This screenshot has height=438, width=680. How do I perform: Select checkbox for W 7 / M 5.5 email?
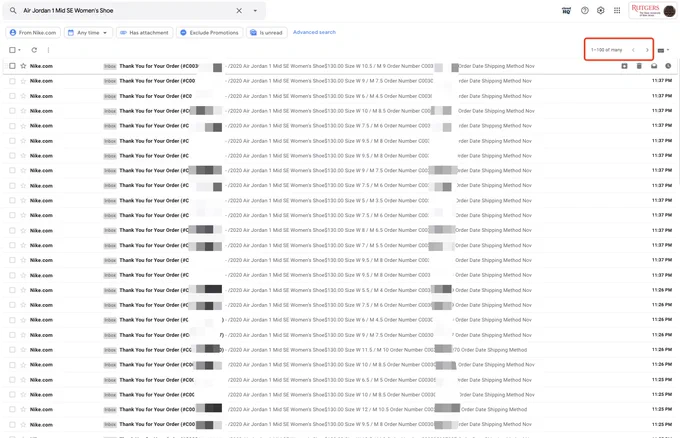click(12, 245)
